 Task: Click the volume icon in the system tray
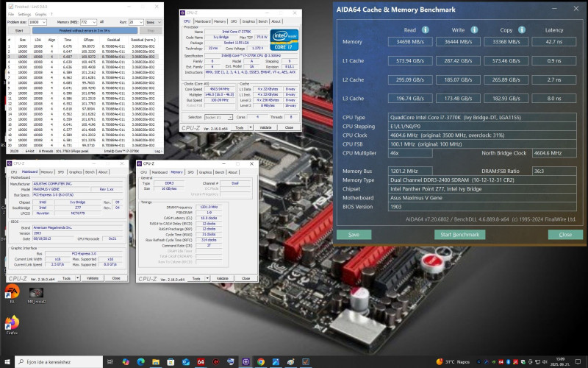[545, 361]
